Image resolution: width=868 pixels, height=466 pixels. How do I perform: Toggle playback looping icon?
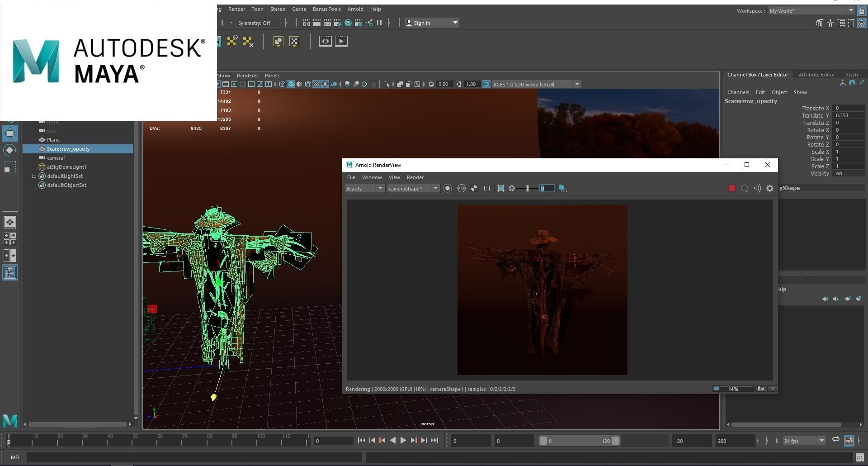[836, 440]
